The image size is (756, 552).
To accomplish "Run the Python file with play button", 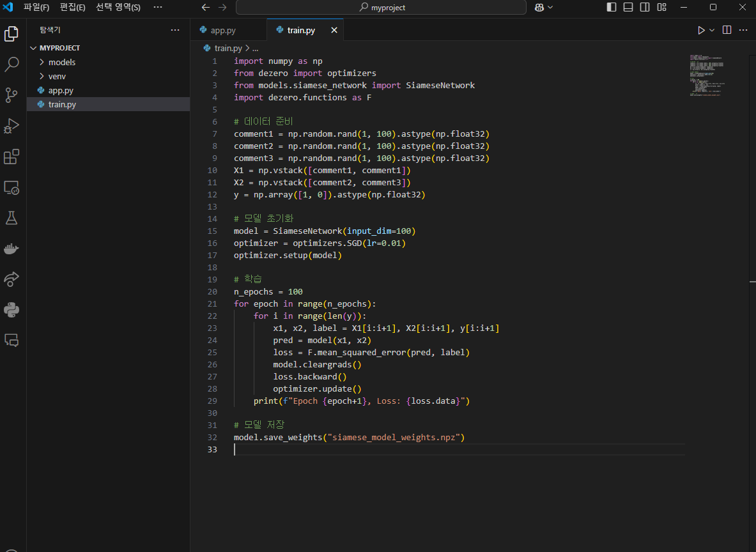I will pos(701,30).
